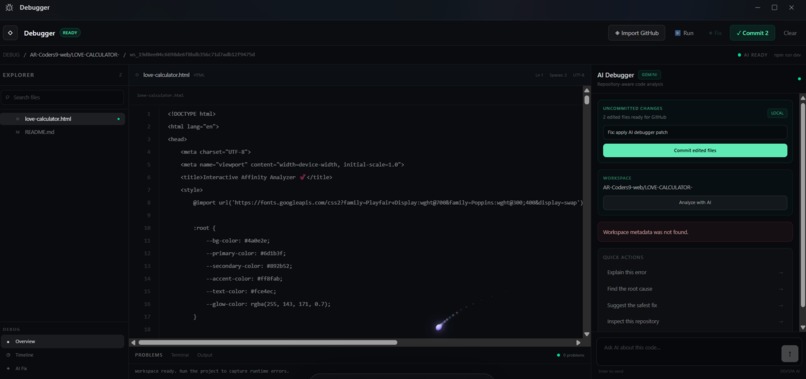Viewport: 806px width, 379px height.
Task: Click the bug icon in title bar
Action: (9, 8)
